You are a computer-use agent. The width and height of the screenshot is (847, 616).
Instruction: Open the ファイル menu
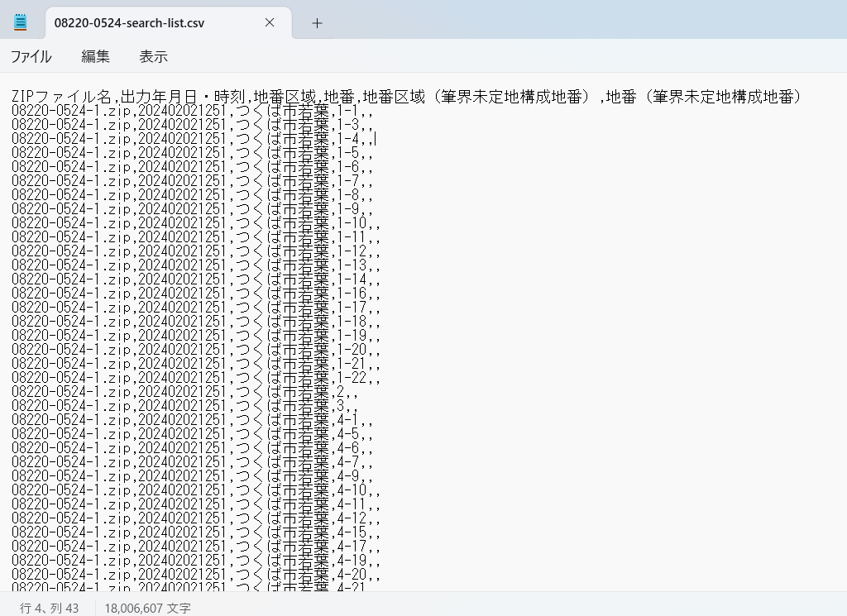coord(31,57)
